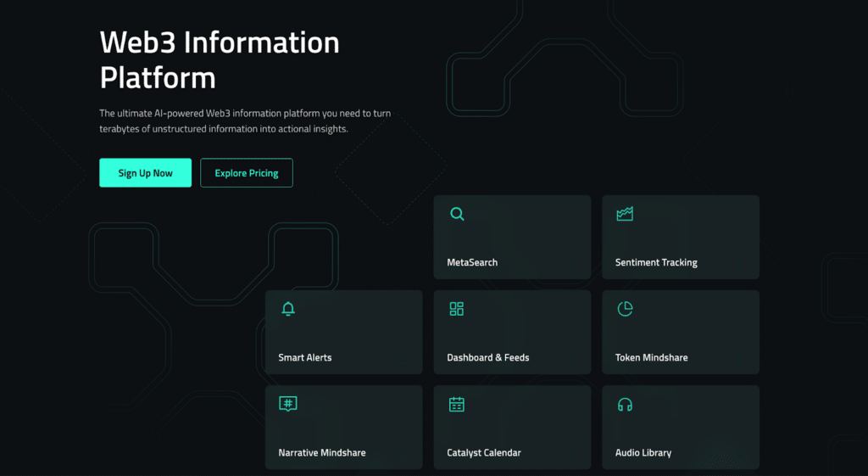Select the Sentiment Tracking label
This screenshot has width=868, height=476.
pos(656,263)
